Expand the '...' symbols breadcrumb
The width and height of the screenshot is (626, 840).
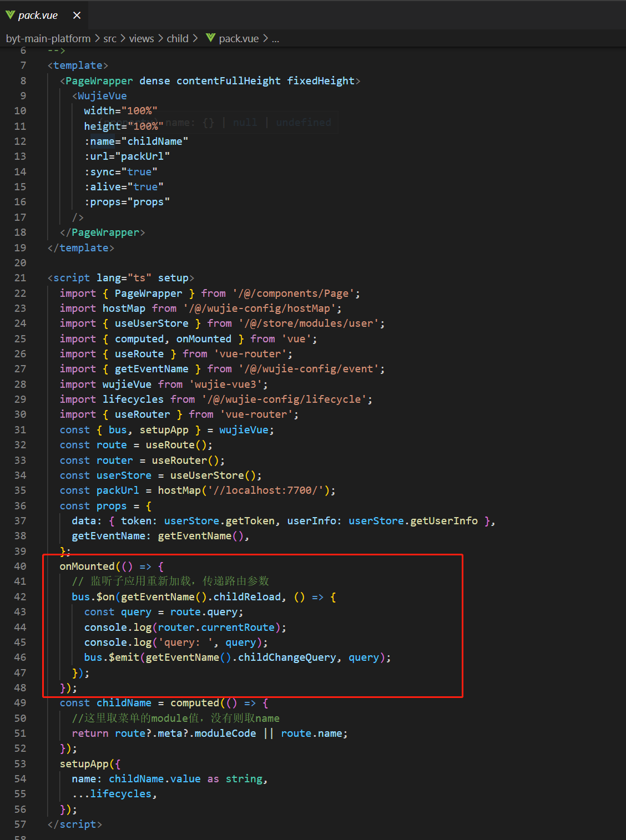[276, 38]
